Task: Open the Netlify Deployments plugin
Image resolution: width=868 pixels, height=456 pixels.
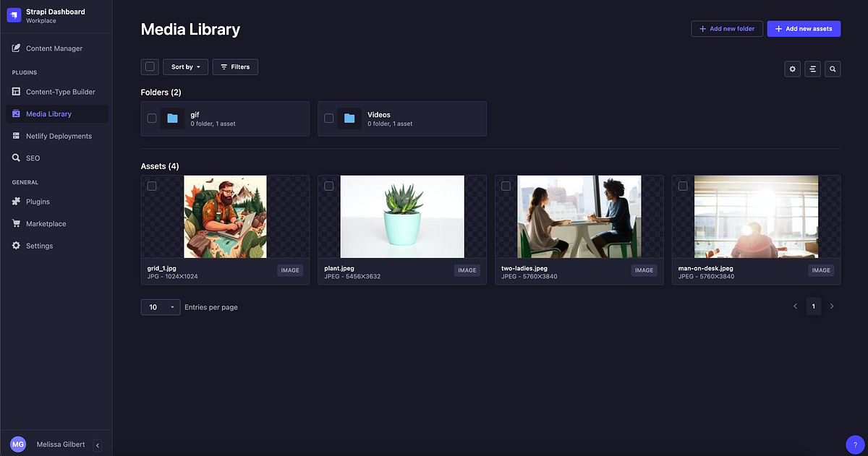Action: coord(61,136)
